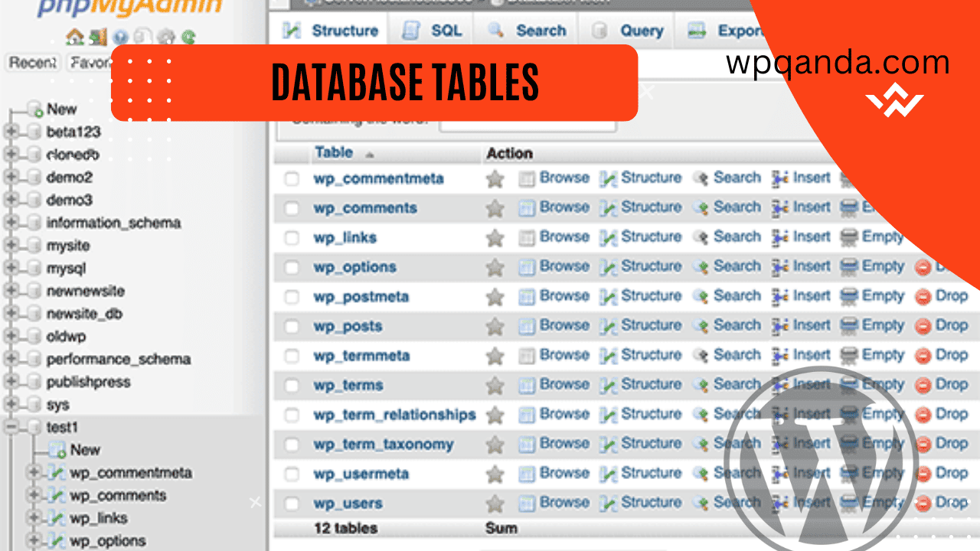This screenshot has width=980, height=551.
Task: Select the checkbox beside wp_commentmeta
Action: 292,178
